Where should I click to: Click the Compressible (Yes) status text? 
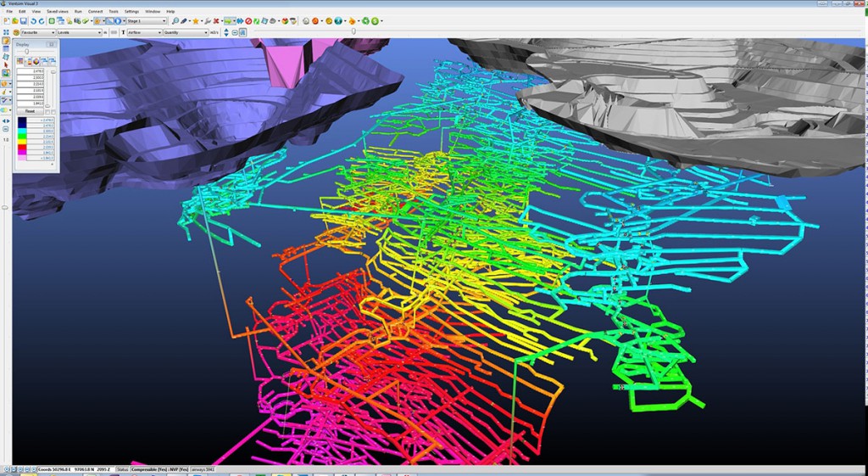point(149,469)
